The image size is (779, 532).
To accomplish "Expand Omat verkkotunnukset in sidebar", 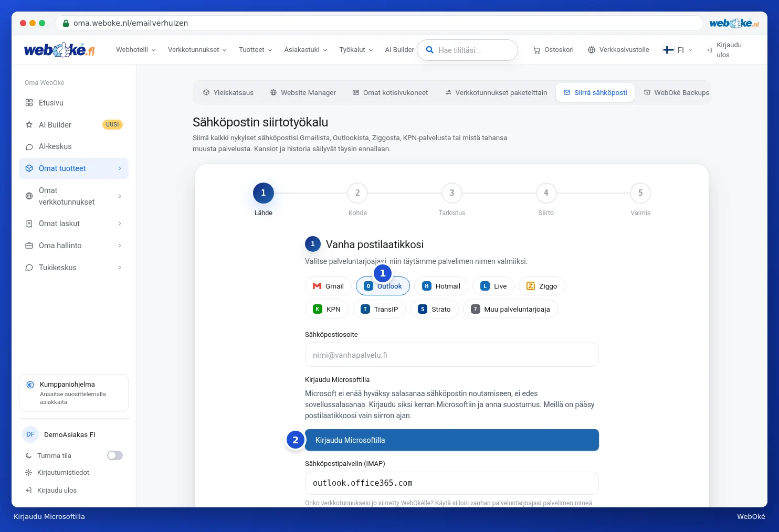I will pos(73,196).
